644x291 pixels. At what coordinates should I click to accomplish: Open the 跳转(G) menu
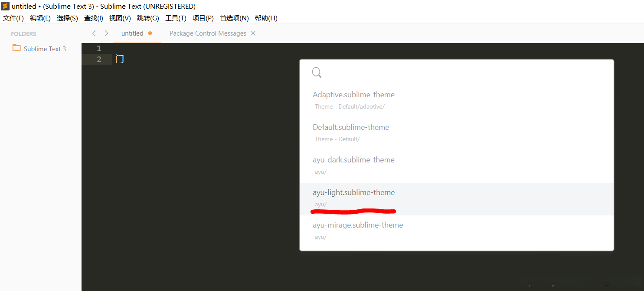[x=148, y=18]
